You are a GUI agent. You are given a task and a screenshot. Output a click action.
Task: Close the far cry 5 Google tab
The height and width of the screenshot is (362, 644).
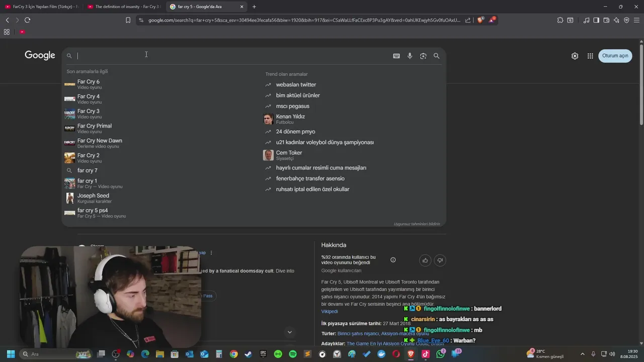pyautogui.click(x=242, y=7)
